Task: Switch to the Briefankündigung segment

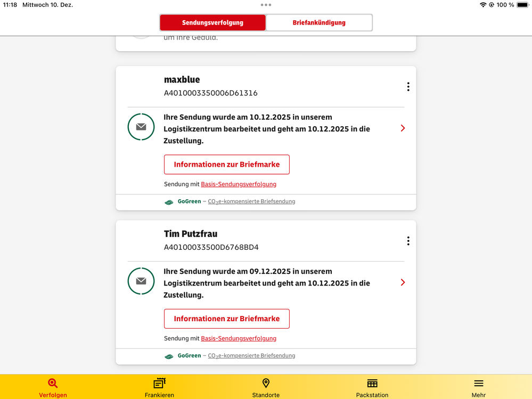Action: click(x=319, y=23)
